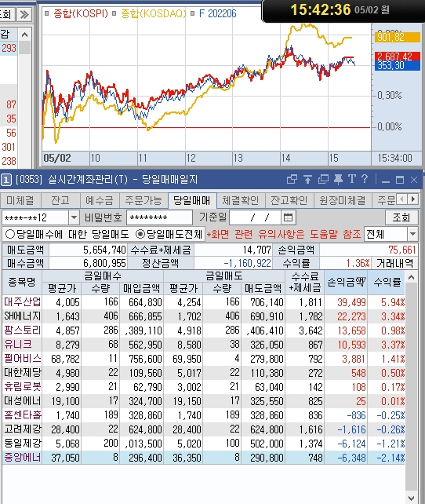Click the 기준일 date input field

coord(256,217)
